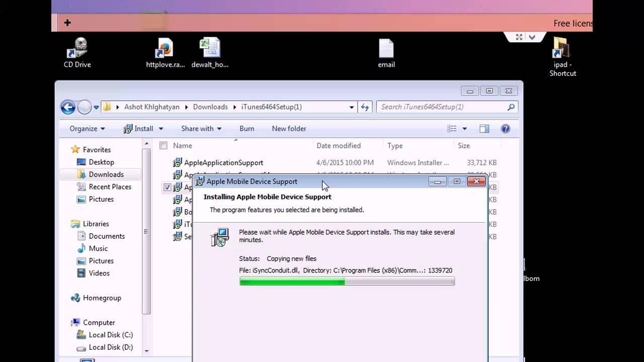Click the Homegroup icon in sidebar
The width and height of the screenshot is (644, 362).
[x=75, y=298]
